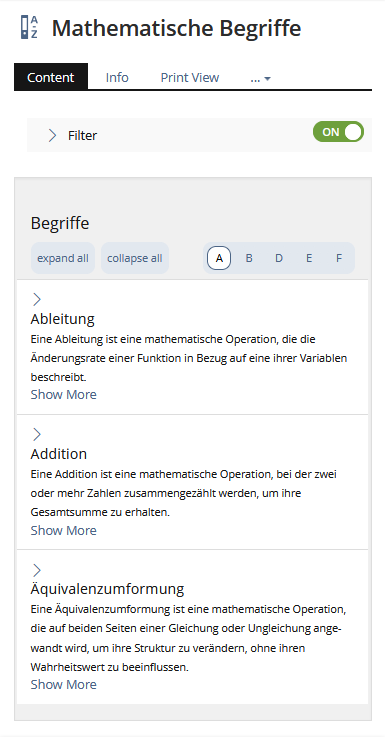Open the more tabs dropdown
This screenshot has width=385, height=737.
tap(260, 78)
